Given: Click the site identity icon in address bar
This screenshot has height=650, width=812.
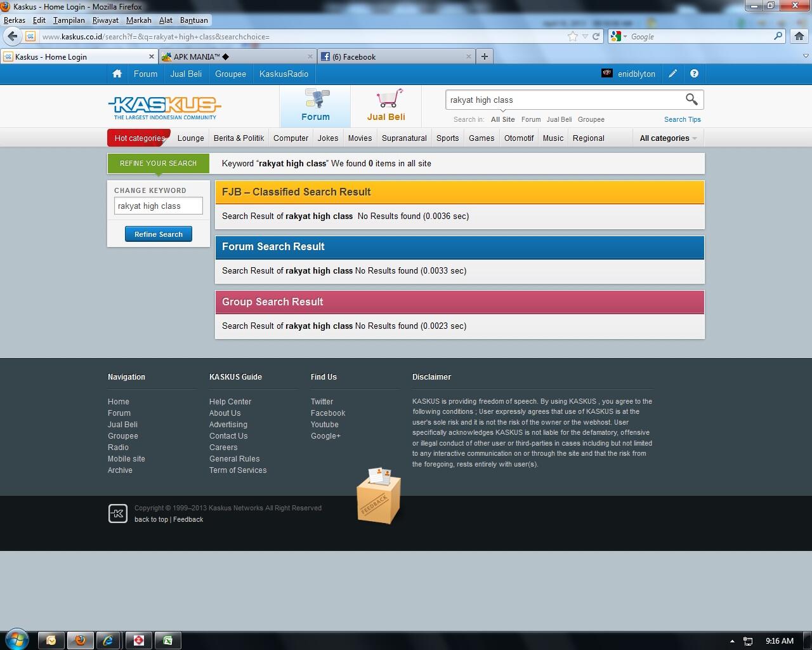Looking at the screenshot, I should click(x=30, y=36).
